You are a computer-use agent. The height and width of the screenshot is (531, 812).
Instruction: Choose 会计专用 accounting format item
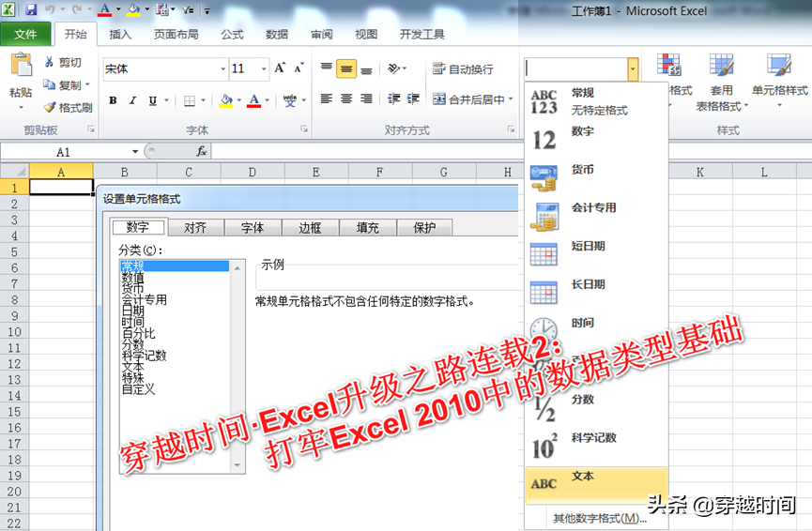(596, 217)
